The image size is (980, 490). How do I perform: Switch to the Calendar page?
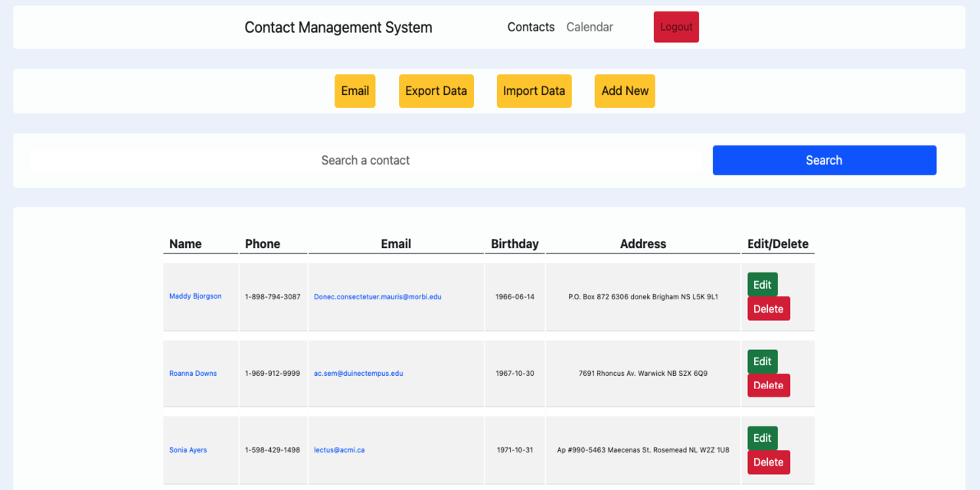590,27
